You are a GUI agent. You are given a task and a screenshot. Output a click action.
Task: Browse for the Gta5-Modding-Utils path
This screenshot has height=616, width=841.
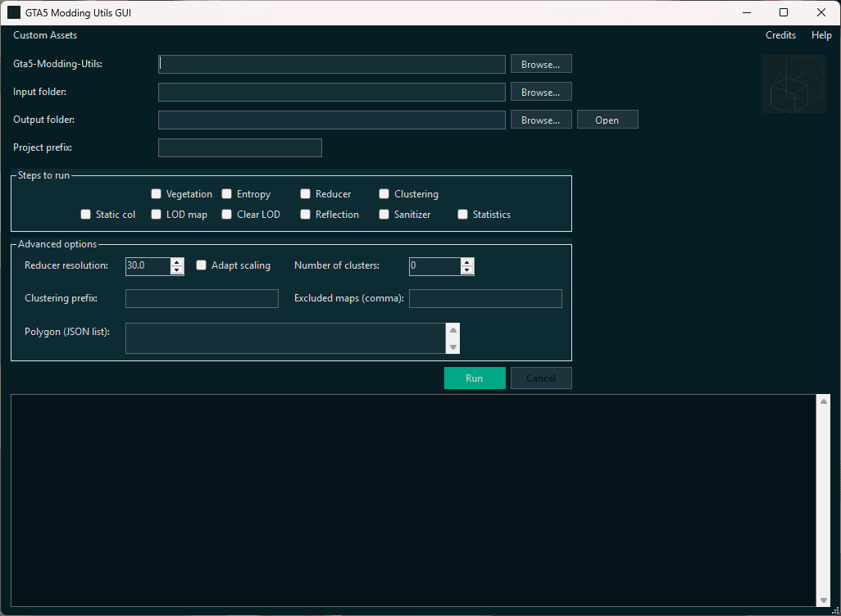coord(541,64)
